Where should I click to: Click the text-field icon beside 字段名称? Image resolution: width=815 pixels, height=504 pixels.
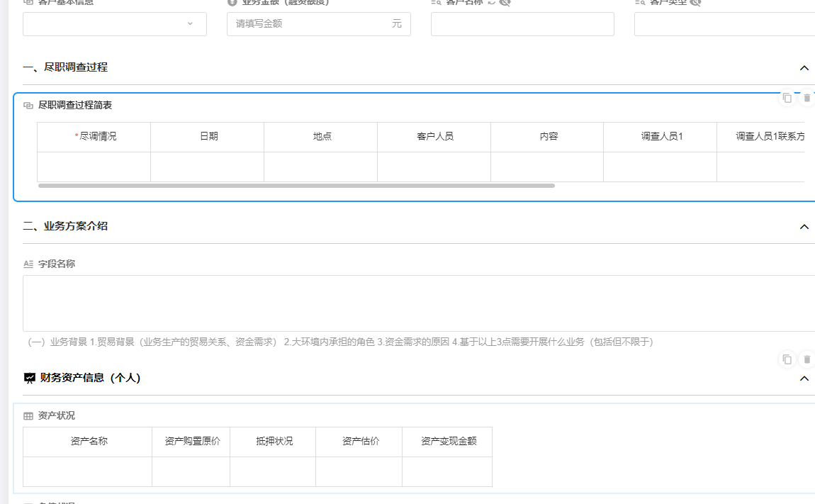click(x=28, y=264)
